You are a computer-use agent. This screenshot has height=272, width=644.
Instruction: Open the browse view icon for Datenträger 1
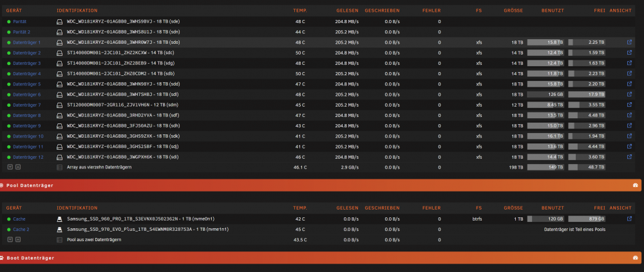click(x=629, y=42)
